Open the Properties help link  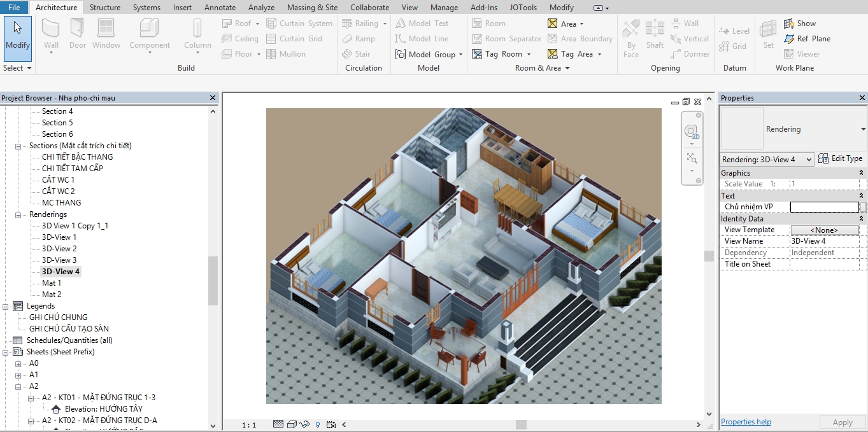(746, 422)
